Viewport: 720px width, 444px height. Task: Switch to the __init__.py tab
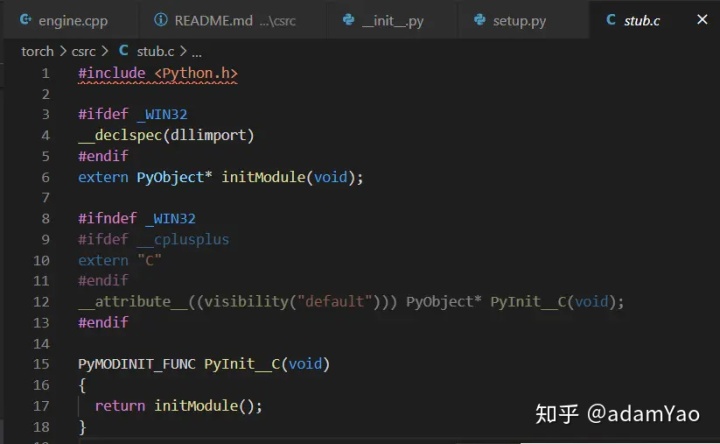click(x=392, y=20)
